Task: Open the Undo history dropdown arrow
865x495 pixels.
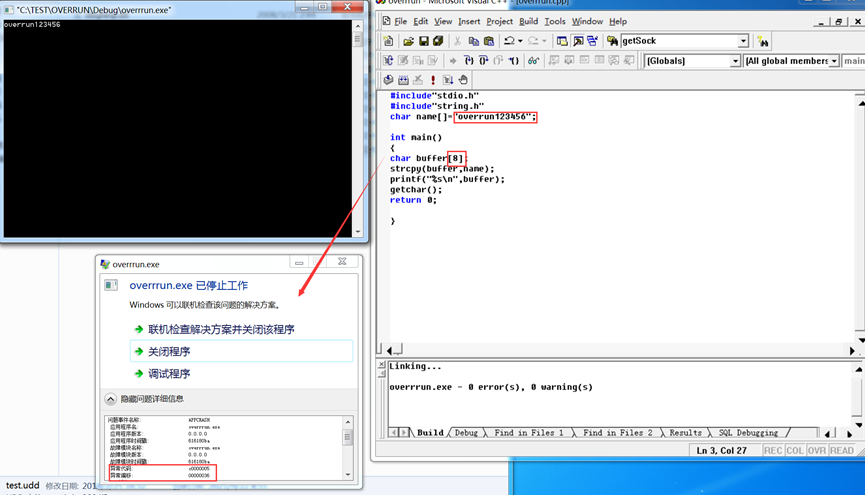Action: 520,41
